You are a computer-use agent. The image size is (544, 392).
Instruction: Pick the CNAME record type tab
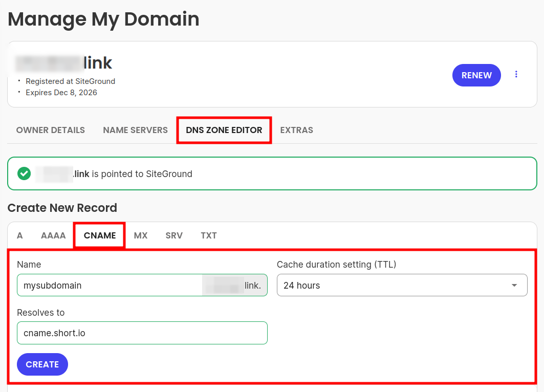tap(100, 235)
